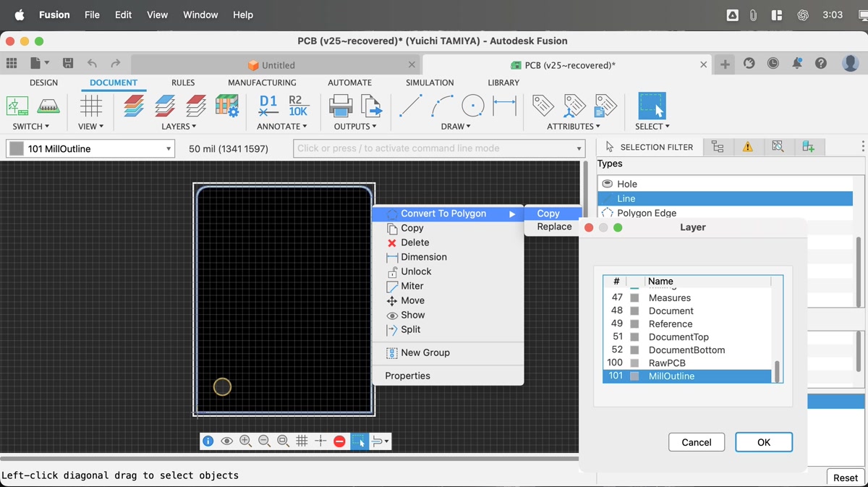The image size is (868, 487).
Task: Click the printer output icon
Action: [x=341, y=106]
